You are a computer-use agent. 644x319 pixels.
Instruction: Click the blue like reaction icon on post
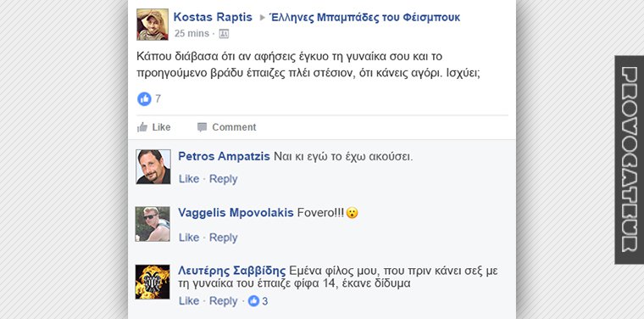coord(144,99)
